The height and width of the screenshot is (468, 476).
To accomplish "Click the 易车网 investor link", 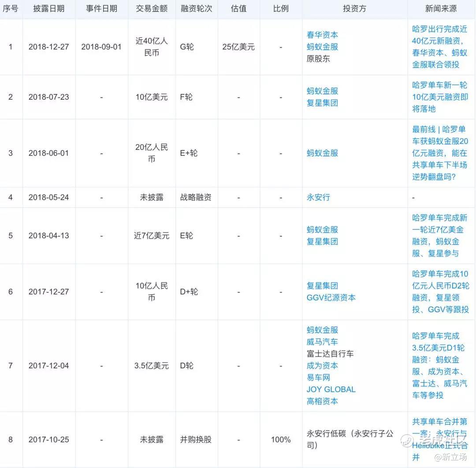I will pos(318,378).
